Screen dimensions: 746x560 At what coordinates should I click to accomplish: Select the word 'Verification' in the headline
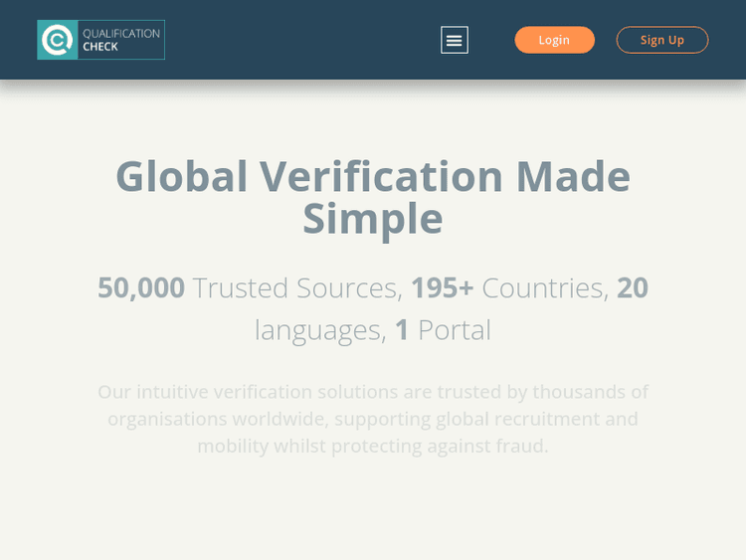[381, 177]
